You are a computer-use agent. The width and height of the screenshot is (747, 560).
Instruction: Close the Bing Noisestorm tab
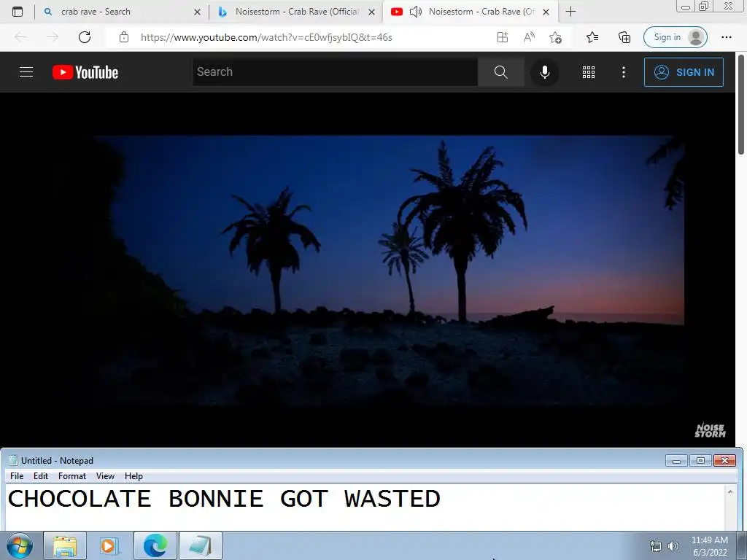pyautogui.click(x=371, y=12)
